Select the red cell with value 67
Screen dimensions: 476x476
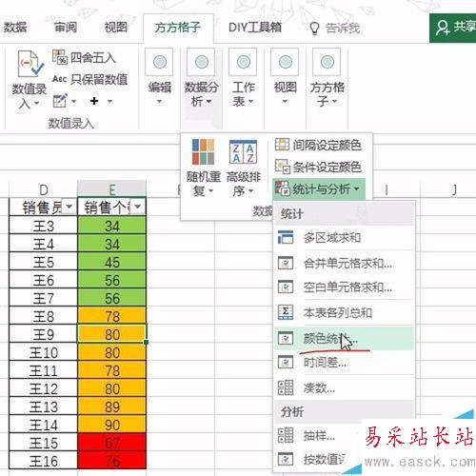[112, 443]
